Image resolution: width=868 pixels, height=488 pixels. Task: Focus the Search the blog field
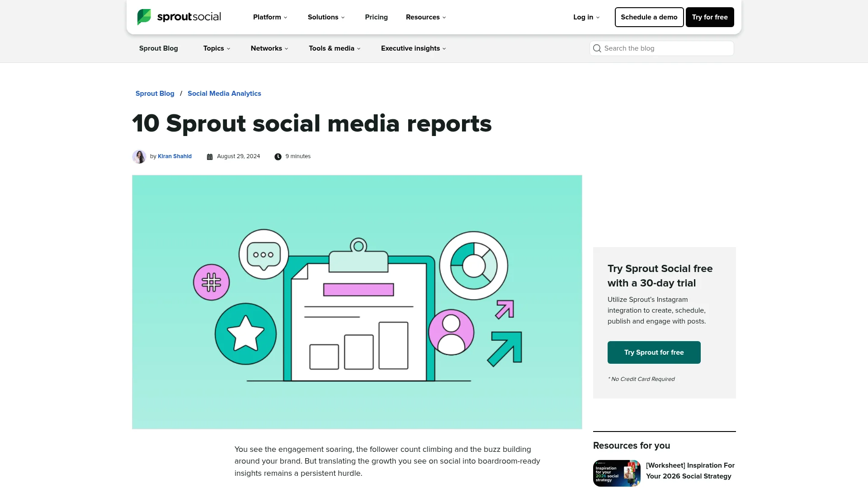coord(662,48)
